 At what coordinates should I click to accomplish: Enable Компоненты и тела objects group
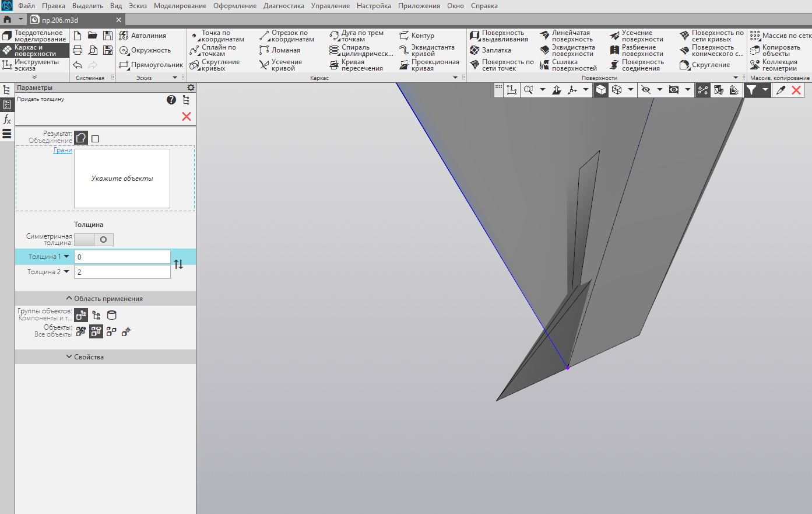tap(81, 315)
